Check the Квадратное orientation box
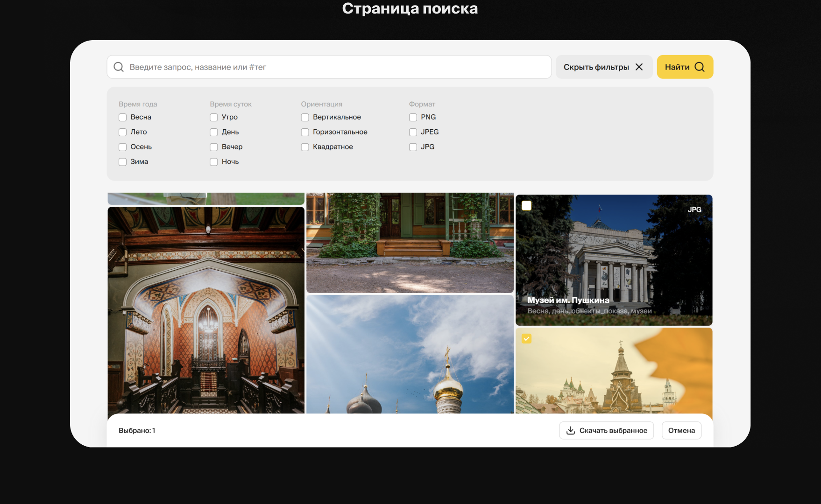The height and width of the screenshot is (504, 821). pyautogui.click(x=305, y=147)
